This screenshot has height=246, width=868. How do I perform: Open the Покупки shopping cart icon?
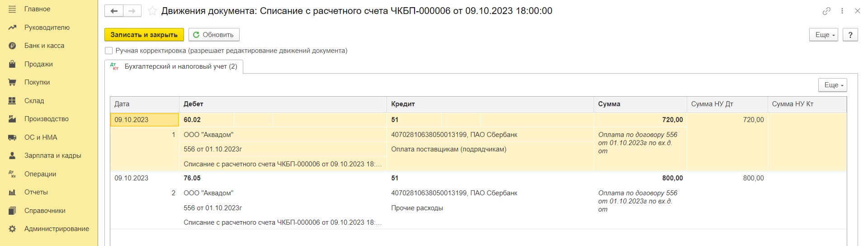point(12,82)
